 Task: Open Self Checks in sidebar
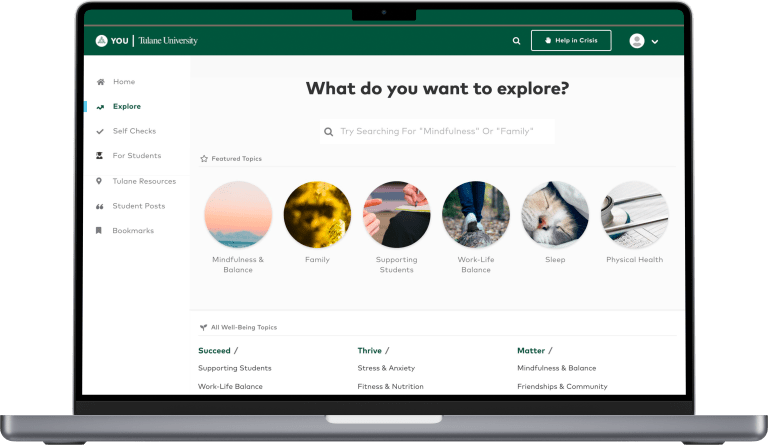[x=134, y=131]
